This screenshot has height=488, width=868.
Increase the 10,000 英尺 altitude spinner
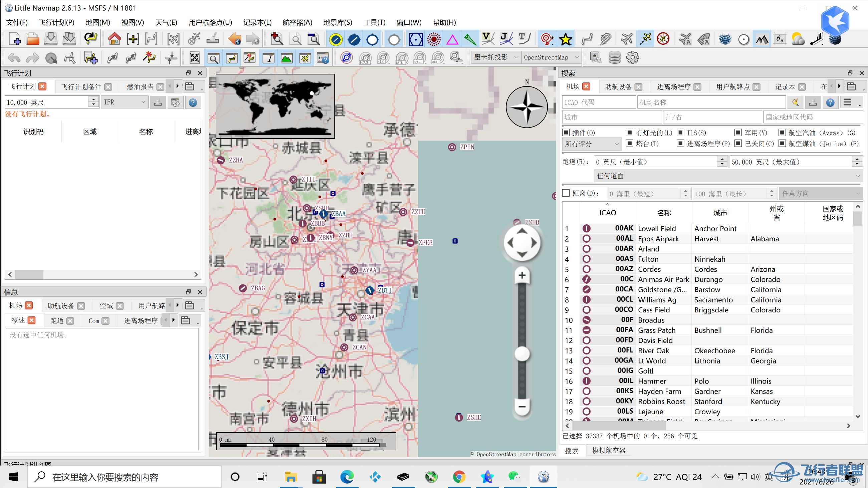pyautogui.click(x=94, y=99)
